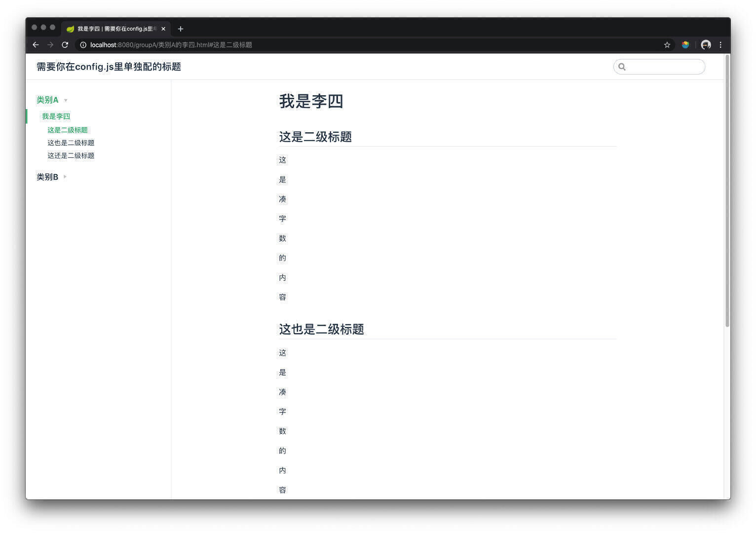
Task: Open 类别A group in the sidebar
Action: (x=47, y=100)
